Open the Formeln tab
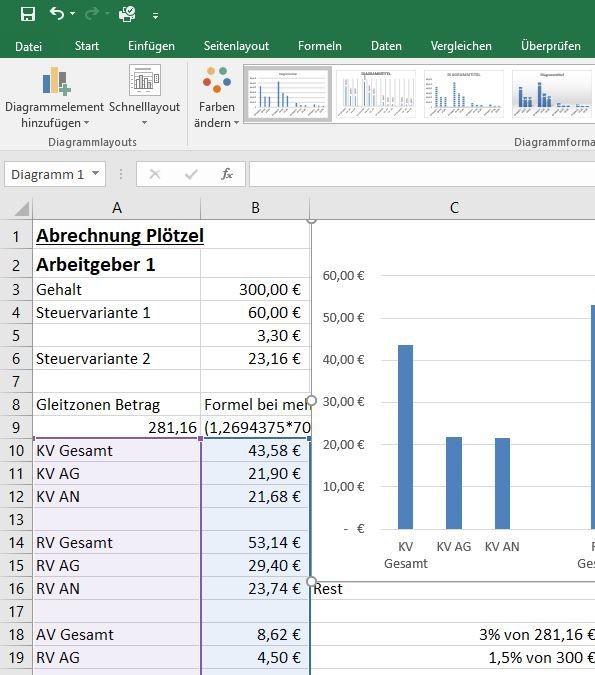 [x=319, y=46]
